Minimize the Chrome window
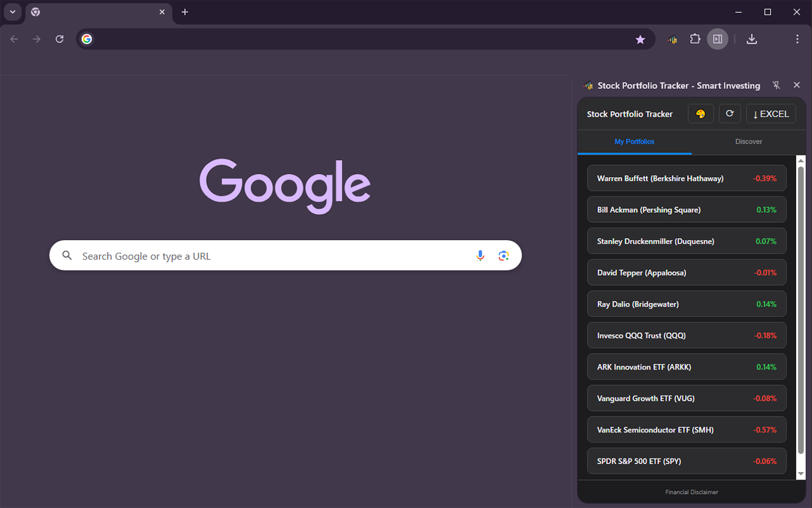Viewport: 812px width, 508px height. (x=738, y=12)
